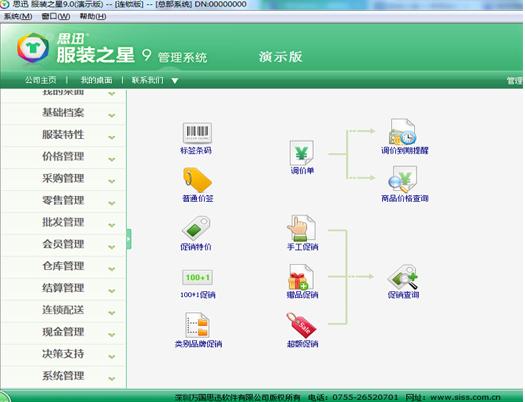Open the 促销特价 promotion tag icon
Viewport: 525px width, 402px height.
pyautogui.click(x=196, y=228)
